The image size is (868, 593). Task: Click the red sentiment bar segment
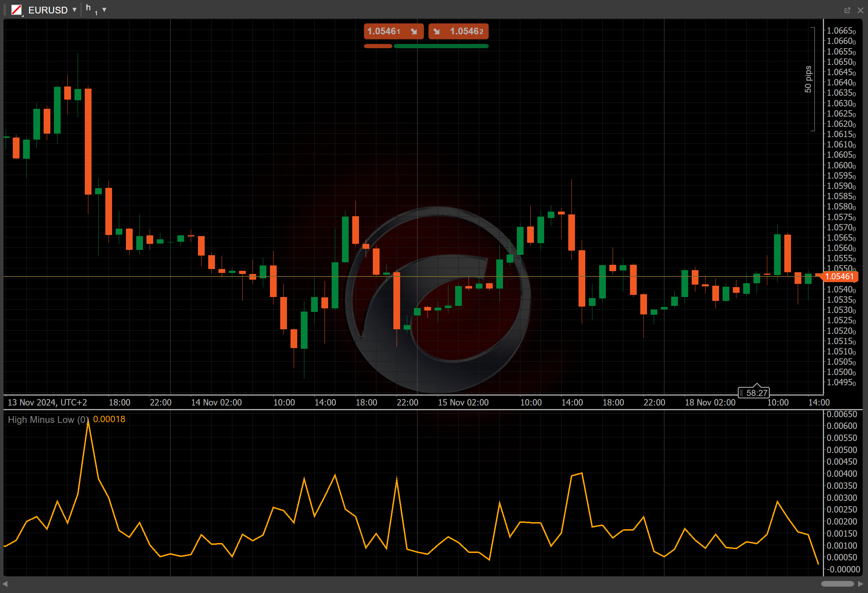click(x=378, y=46)
